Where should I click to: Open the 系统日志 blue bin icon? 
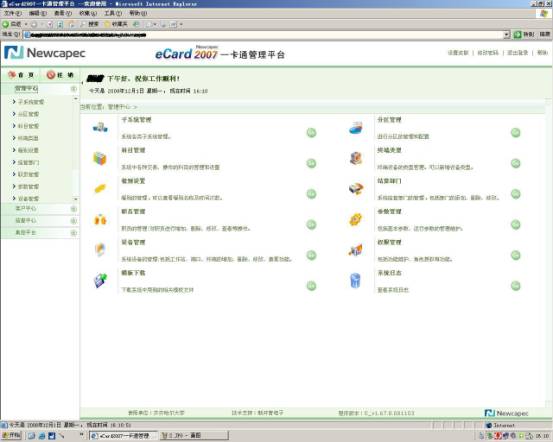click(x=356, y=281)
